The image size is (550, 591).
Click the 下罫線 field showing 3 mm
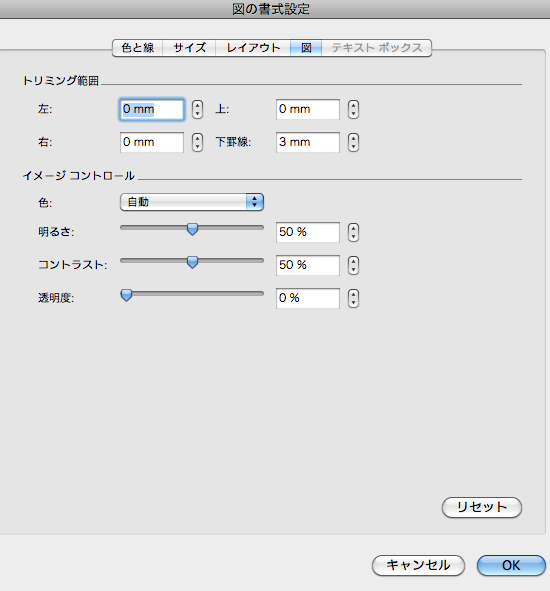(x=308, y=142)
